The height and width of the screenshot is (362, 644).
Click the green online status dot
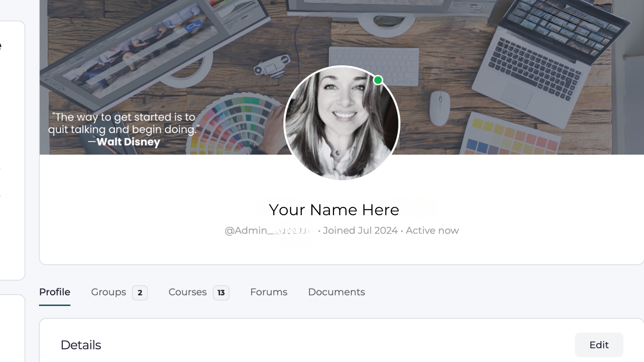coord(378,80)
